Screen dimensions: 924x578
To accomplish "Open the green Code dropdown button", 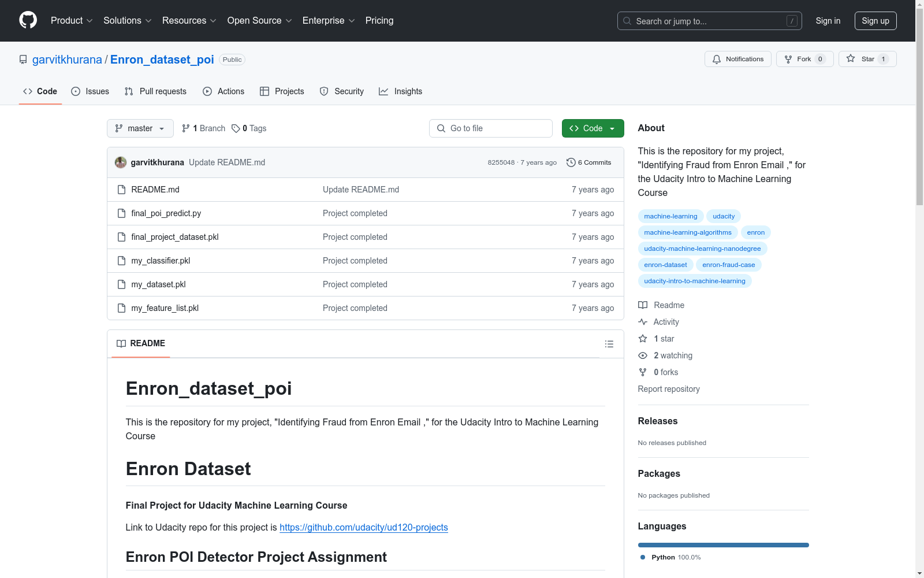I will (x=593, y=128).
